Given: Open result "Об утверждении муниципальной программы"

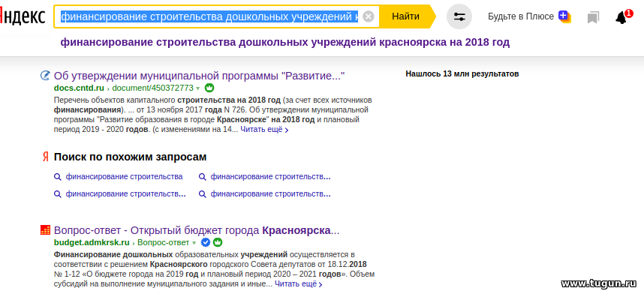Looking at the screenshot, I should [199, 76].
